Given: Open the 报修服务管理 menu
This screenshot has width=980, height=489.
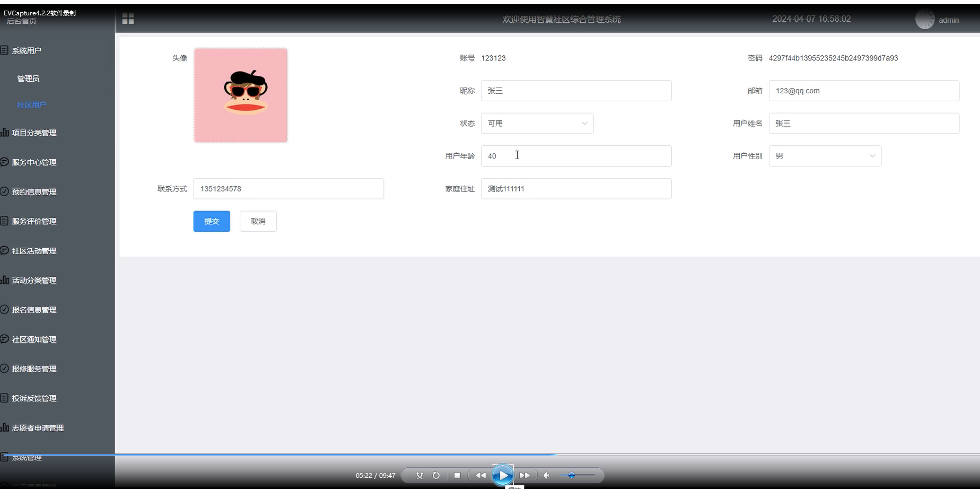Looking at the screenshot, I should tap(34, 369).
